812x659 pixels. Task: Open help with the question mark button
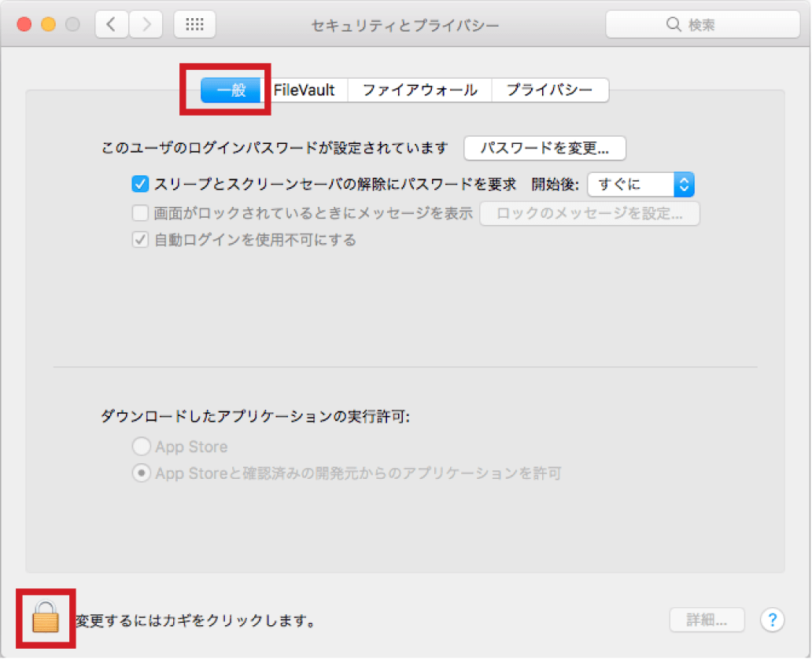(x=773, y=620)
